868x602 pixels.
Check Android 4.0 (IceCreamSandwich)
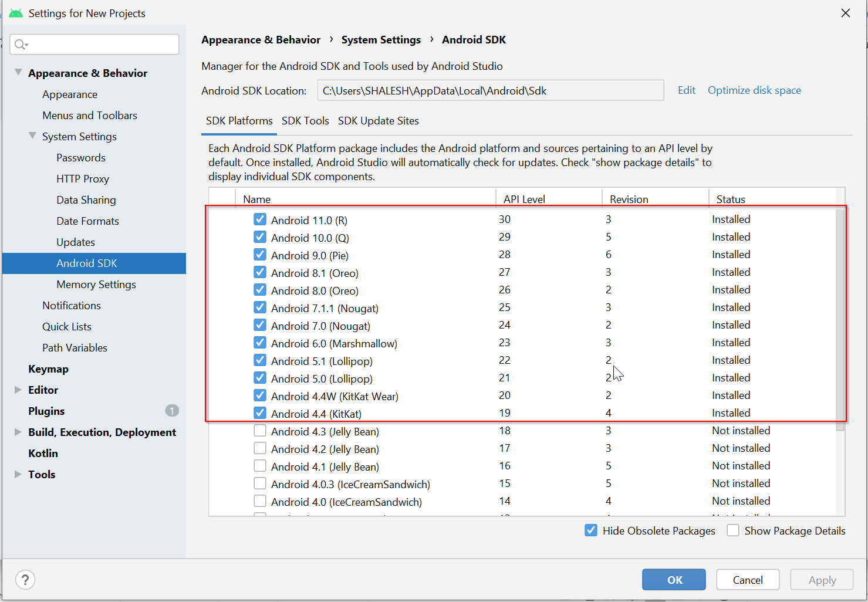click(x=259, y=500)
